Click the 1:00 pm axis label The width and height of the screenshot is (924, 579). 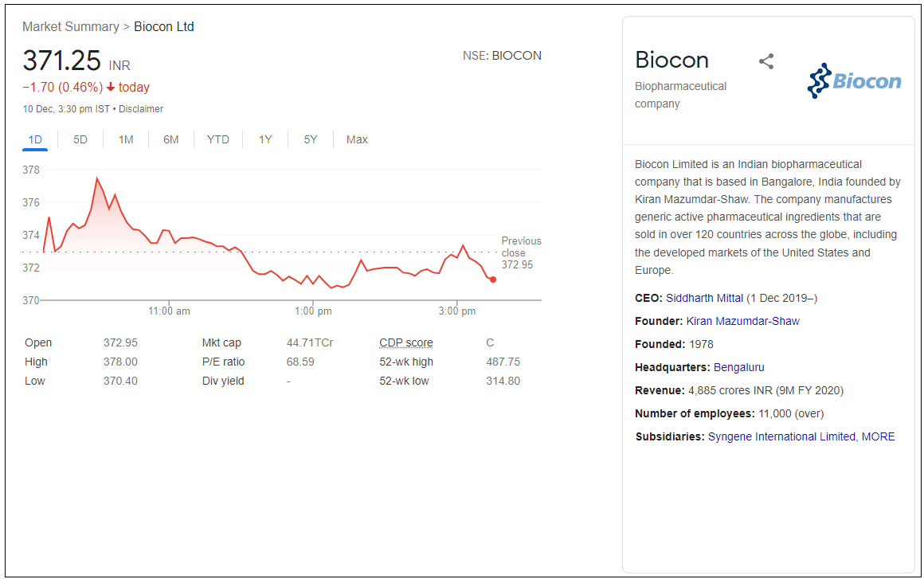(313, 311)
